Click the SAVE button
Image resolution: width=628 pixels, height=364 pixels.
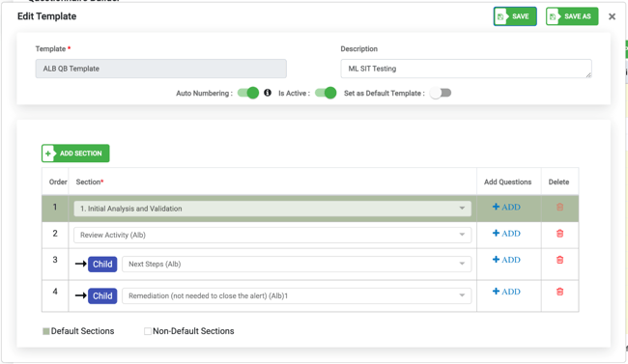[x=515, y=16]
